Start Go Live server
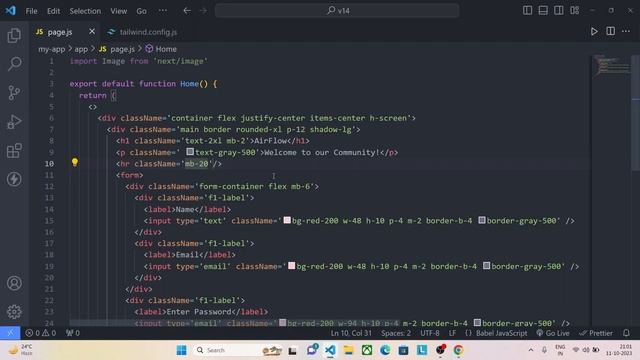Image resolution: width=640 pixels, height=360 pixels. [553, 333]
